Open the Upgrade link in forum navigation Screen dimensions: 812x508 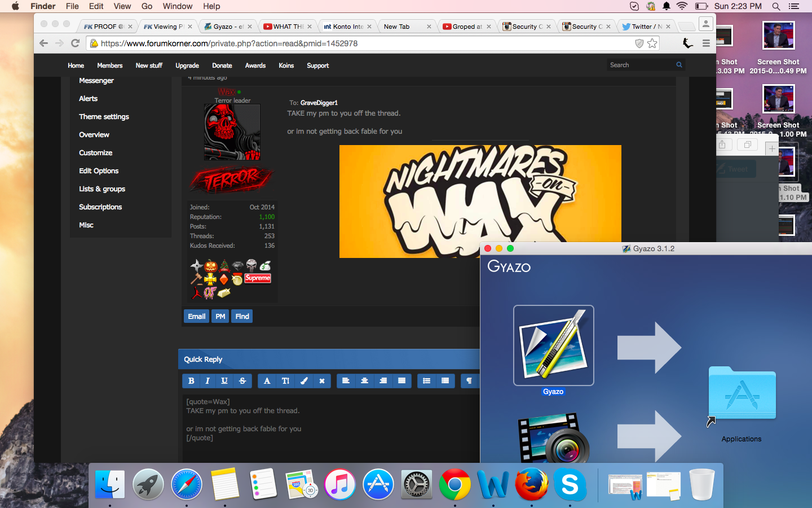click(187, 65)
